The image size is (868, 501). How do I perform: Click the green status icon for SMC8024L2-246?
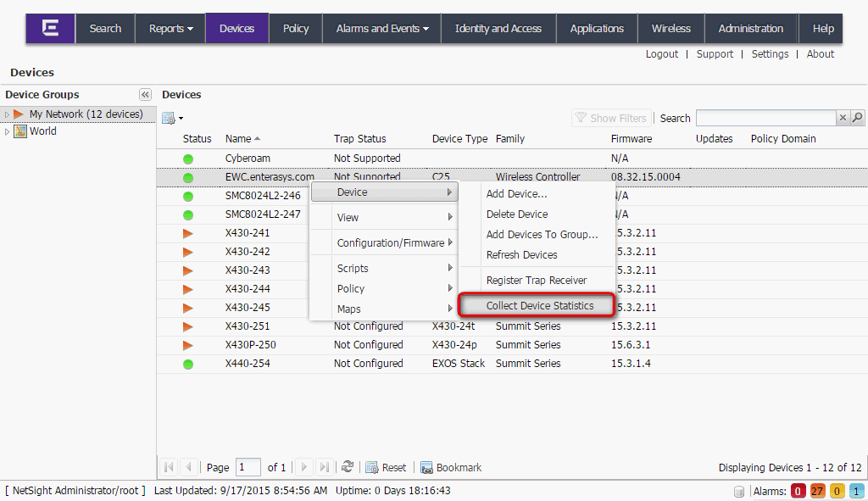188,196
